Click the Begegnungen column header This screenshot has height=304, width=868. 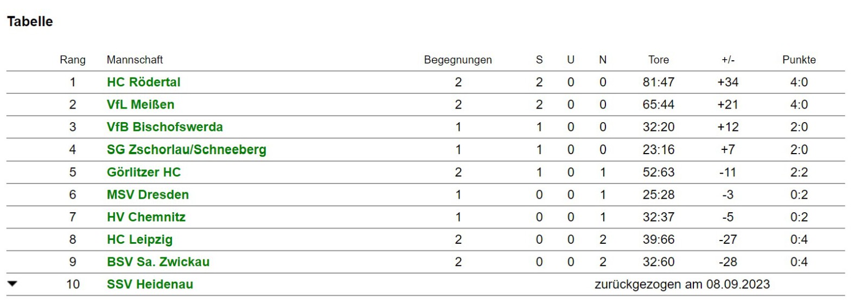click(458, 60)
